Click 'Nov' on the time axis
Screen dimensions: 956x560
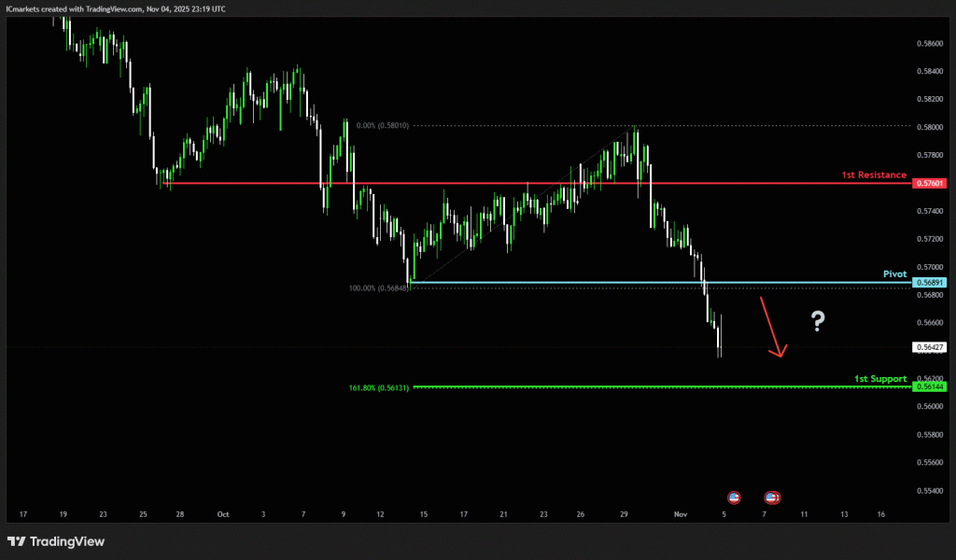point(681,514)
